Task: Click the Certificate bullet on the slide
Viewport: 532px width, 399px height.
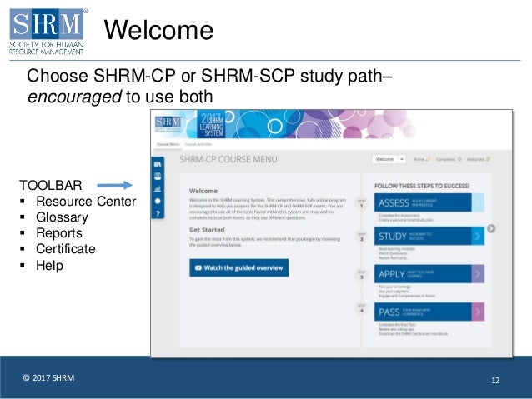Action: (x=66, y=249)
